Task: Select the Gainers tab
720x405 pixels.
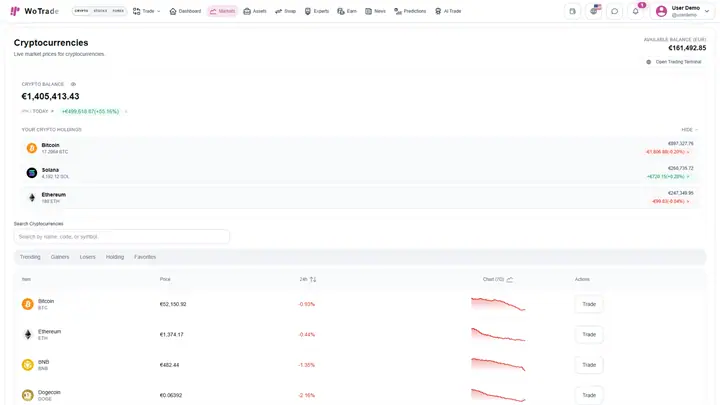Action: (x=60, y=257)
